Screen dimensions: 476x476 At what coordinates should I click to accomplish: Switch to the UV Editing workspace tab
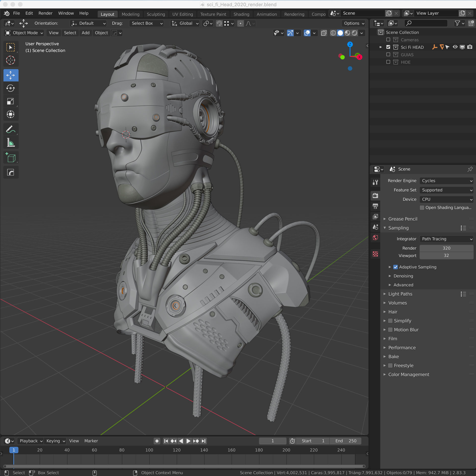click(182, 14)
